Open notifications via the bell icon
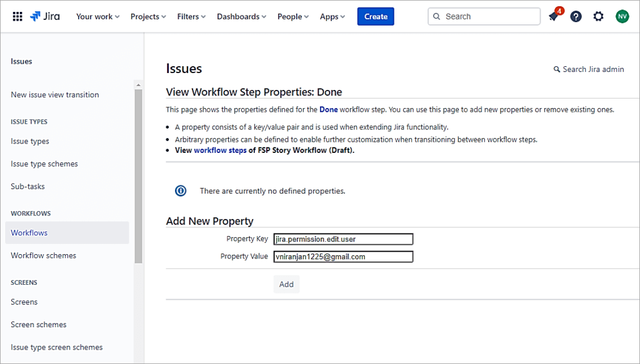The height and width of the screenshot is (364, 640). (552, 17)
